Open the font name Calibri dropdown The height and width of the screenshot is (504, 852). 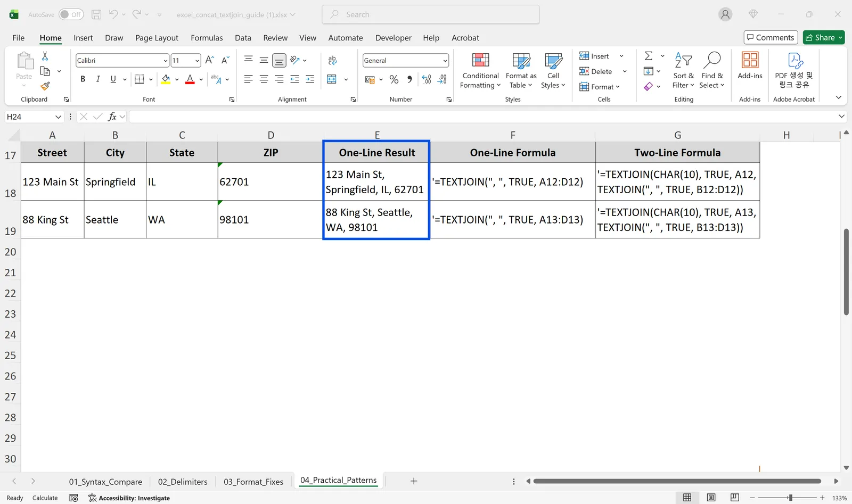click(166, 61)
